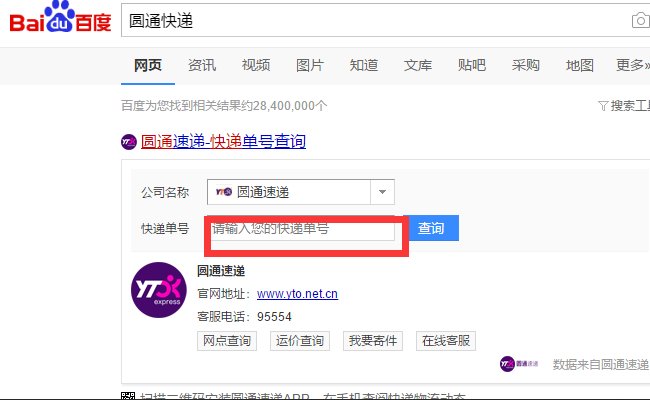Visit the www.yto.net.cn link
The height and width of the screenshot is (400, 650).
[297, 294]
